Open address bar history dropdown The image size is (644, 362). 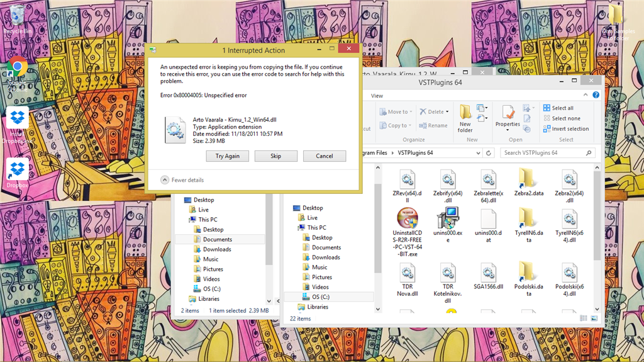tap(478, 153)
